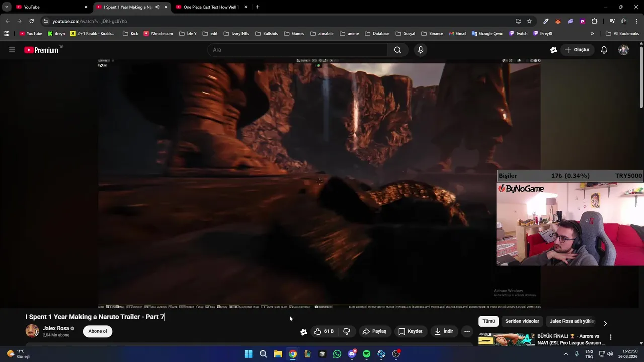Mute the playing tab's speaker icon
Screen dimensions: 644x362
pyautogui.click(x=157, y=7)
